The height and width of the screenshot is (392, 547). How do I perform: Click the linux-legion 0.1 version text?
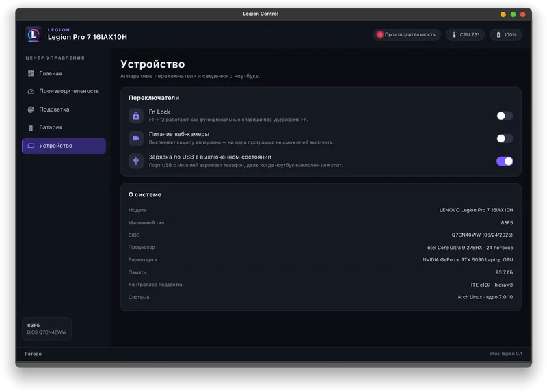505,354
